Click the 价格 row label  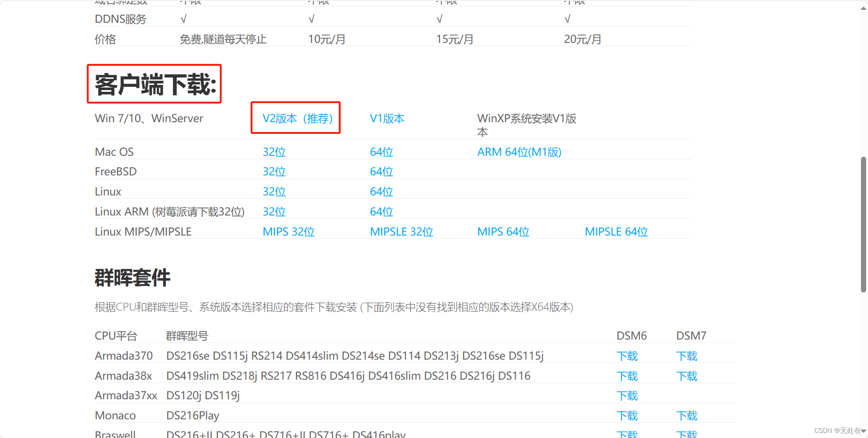(x=105, y=39)
